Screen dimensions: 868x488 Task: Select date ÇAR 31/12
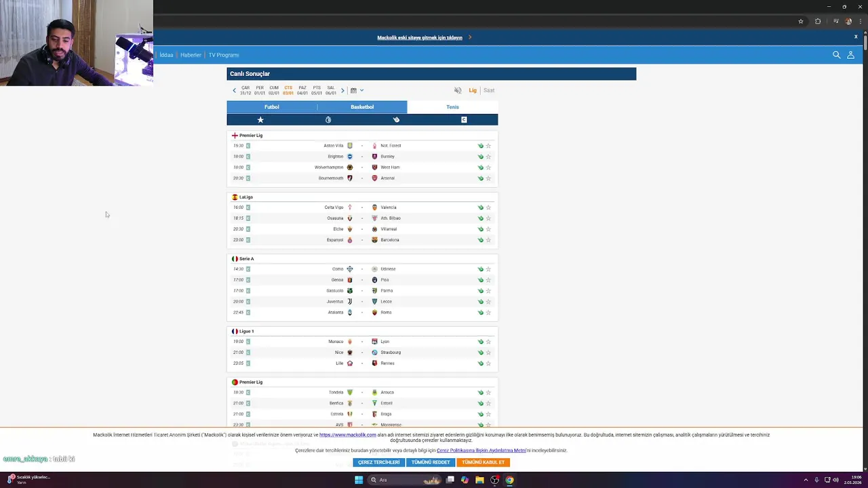tap(245, 90)
